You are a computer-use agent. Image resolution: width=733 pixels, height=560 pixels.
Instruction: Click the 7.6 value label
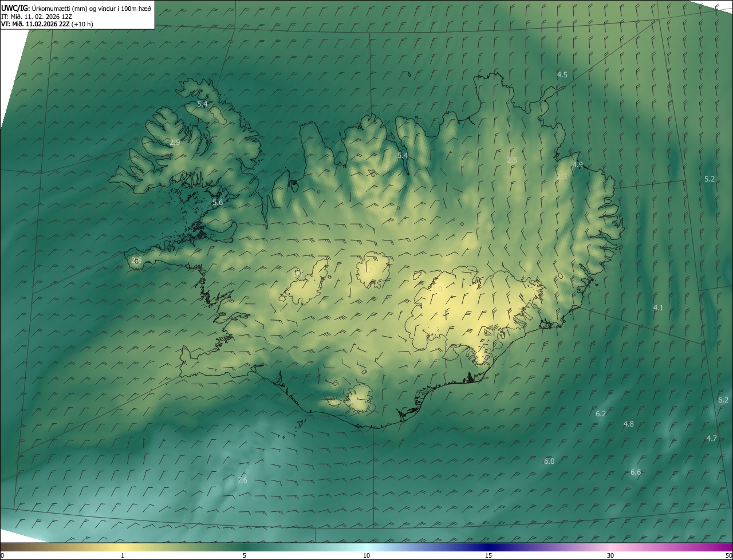point(242,480)
